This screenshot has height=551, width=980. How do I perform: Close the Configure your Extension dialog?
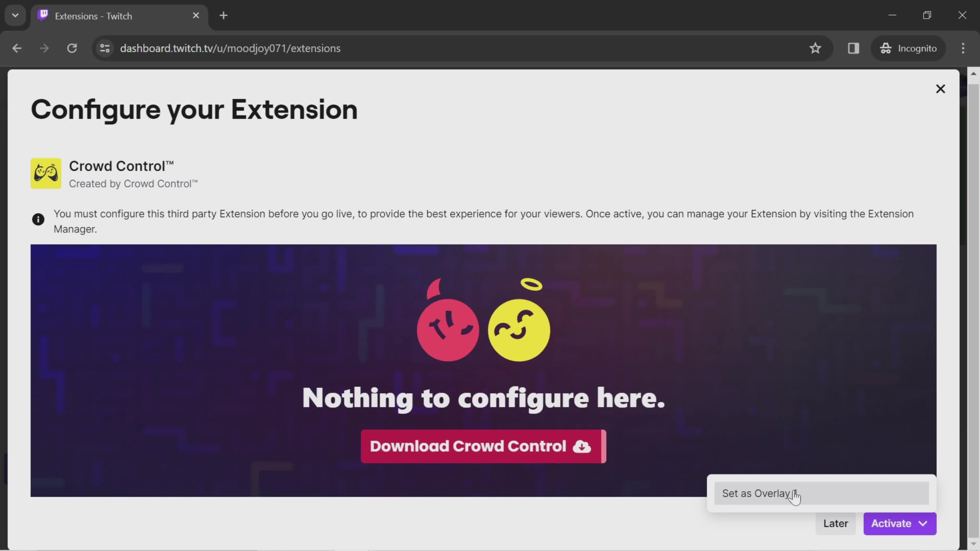(940, 89)
